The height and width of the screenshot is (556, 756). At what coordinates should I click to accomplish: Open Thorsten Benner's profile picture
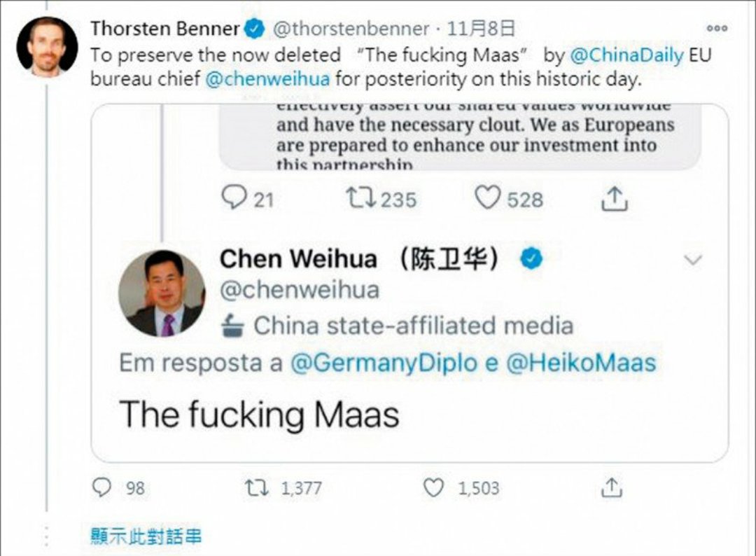pyautogui.click(x=47, y=47)
